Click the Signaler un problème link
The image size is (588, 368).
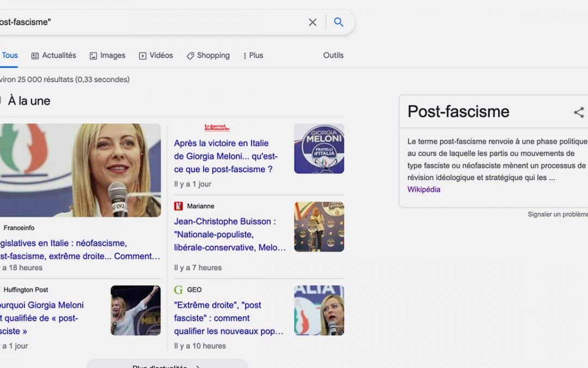click(x=556, y=214)
